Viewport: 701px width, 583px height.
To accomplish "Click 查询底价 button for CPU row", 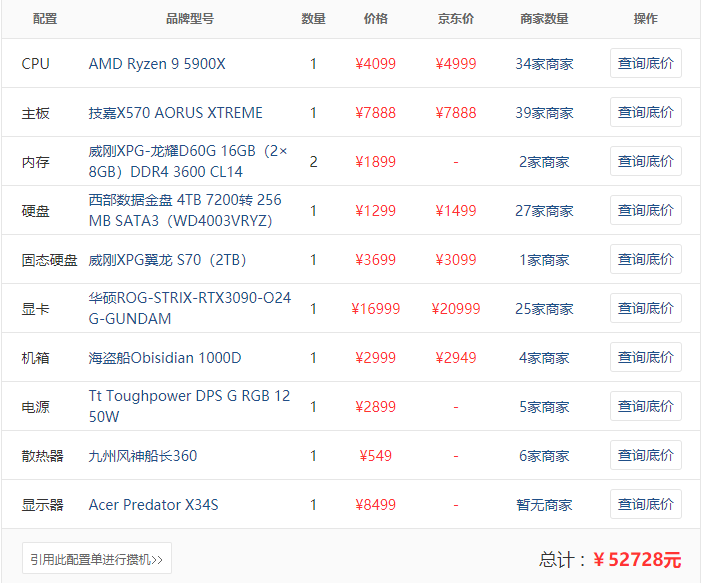I will [645, 64].
